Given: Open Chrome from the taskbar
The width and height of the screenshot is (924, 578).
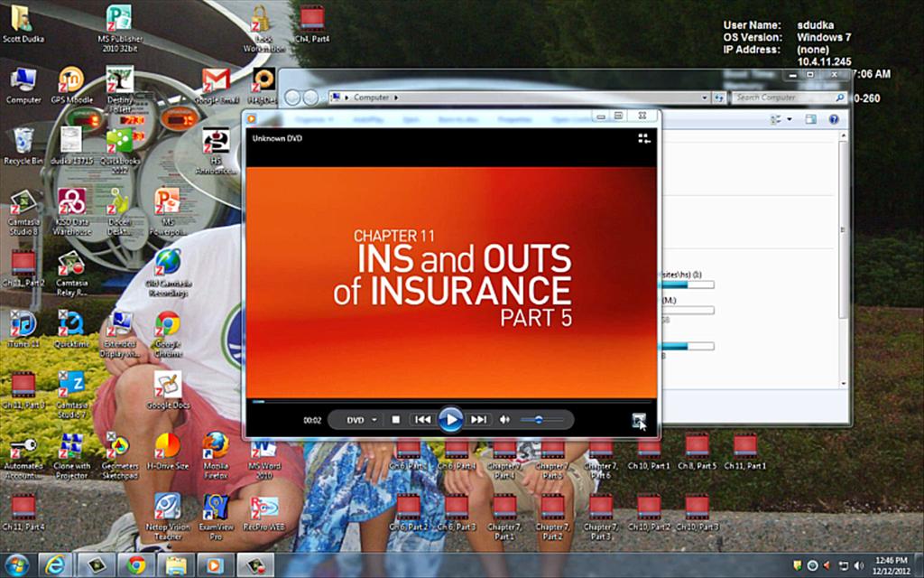Looking at the screenshot, I should pos(136,565).
